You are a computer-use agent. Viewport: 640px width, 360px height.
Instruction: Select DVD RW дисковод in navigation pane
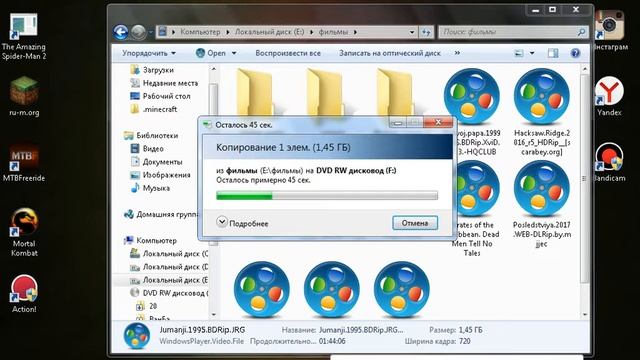tap(169, 293)
